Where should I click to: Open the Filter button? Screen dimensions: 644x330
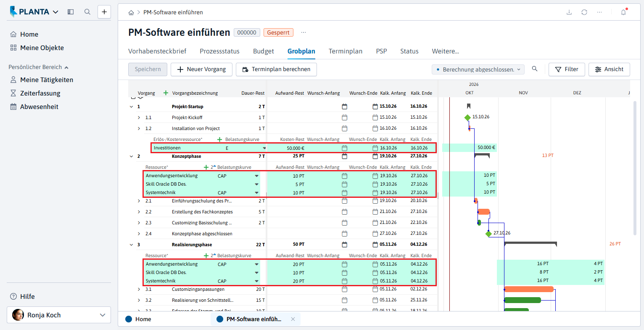(x=567, y=69)
